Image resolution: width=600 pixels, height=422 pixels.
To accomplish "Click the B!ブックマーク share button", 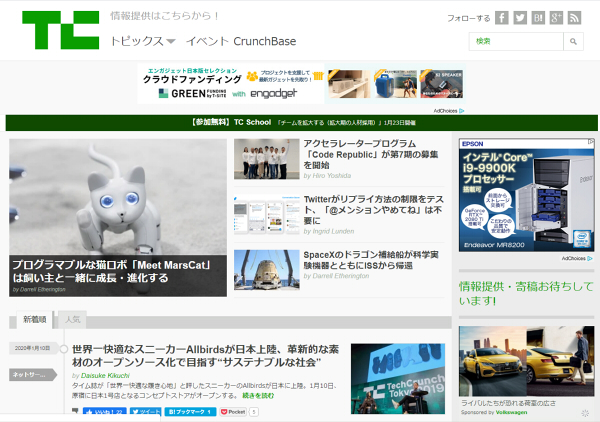I will (190, 412).
